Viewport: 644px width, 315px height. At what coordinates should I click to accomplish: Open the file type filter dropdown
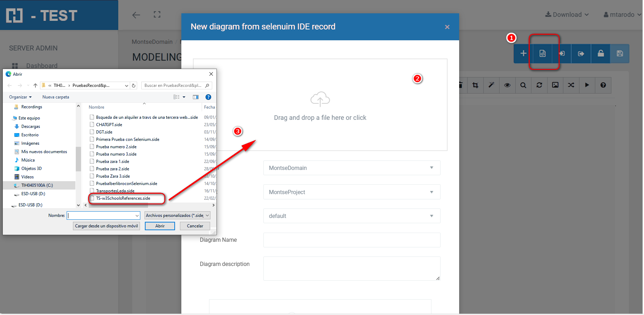[x=177, y=215]
